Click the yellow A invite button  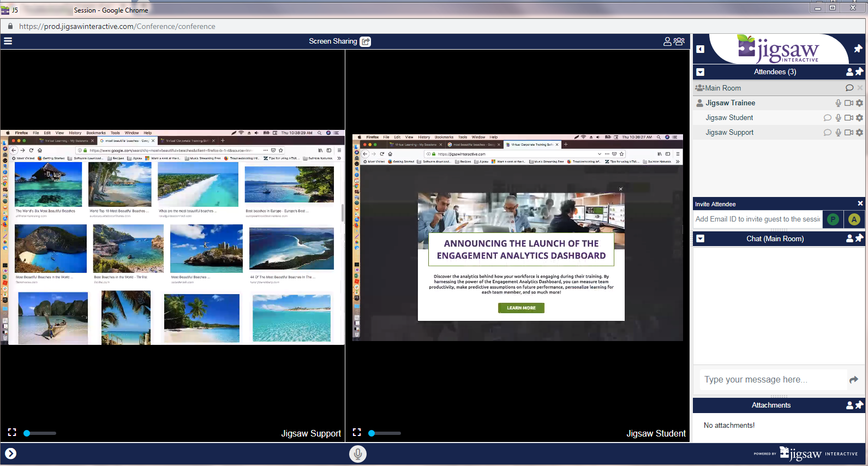coord(854,219)
